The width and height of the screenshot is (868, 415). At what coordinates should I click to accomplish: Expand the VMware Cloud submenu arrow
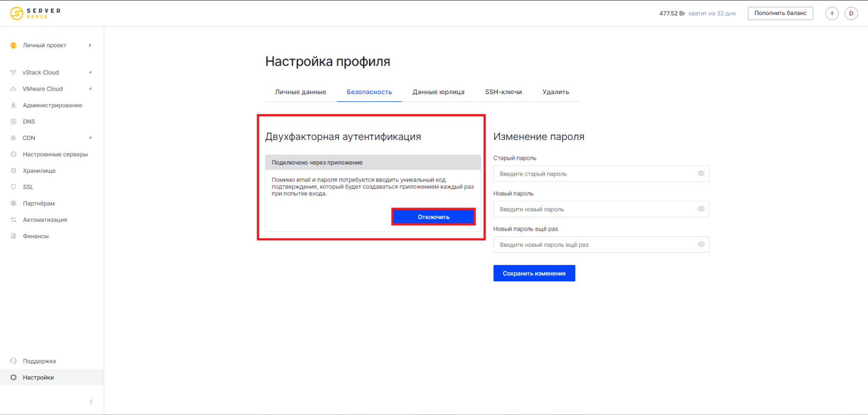pyautogui.click(x=90, y=89)
